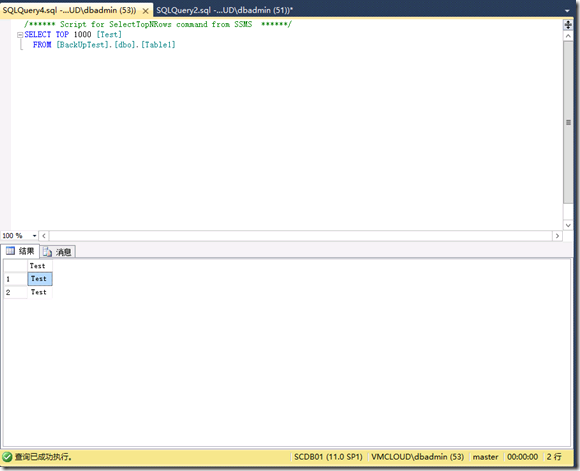Click the horizontal scroll left arrow

[x=44, y=236]
